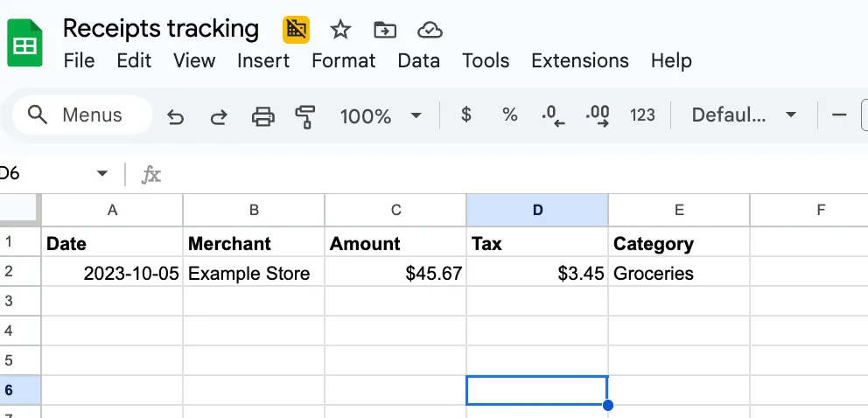Viewport: 868px width, 418px height.
Task: Star the Receipts tracking document
Action: (339, 30)
